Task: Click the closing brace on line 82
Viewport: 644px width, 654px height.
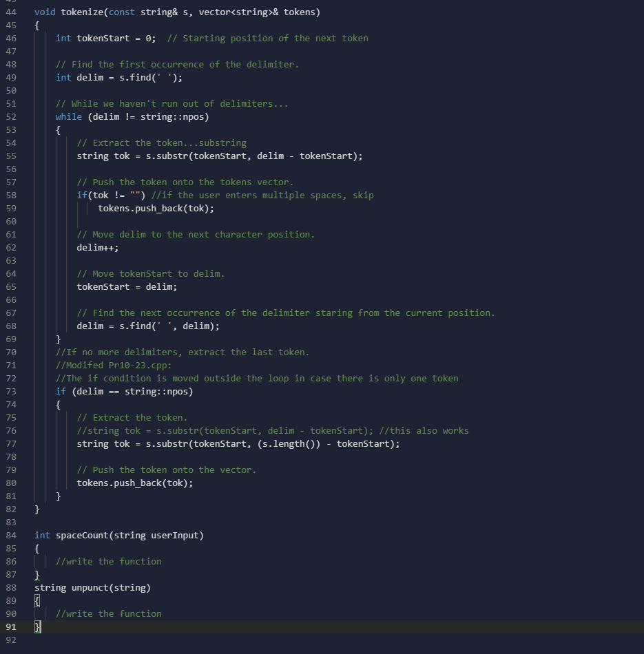Action: (37, 509)
